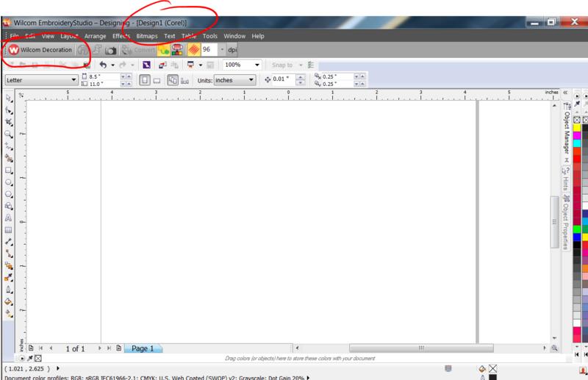Open the Letter page size dropdown
Screen dimensions: 588x380
73,80
